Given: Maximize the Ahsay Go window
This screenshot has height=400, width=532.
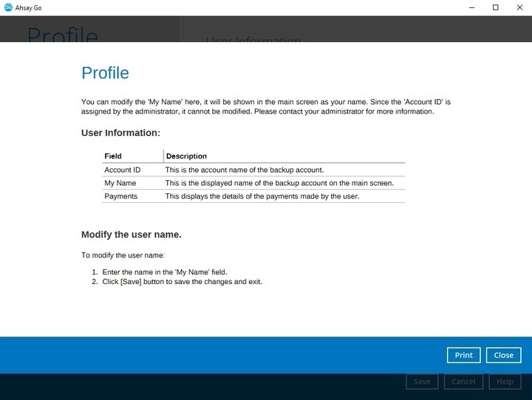Looking at the screenshot, I should 495,7.
